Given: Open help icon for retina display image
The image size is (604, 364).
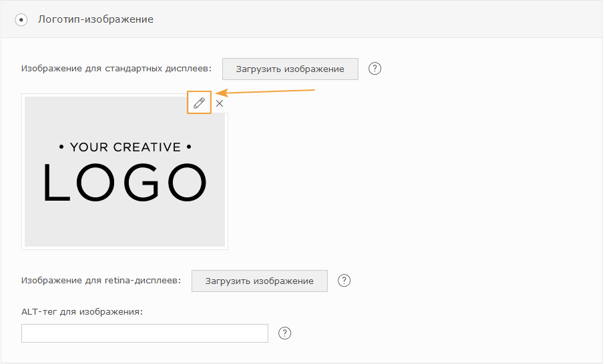Looking at the screenshot, I should pyautogui.click(x=344, y=281).
